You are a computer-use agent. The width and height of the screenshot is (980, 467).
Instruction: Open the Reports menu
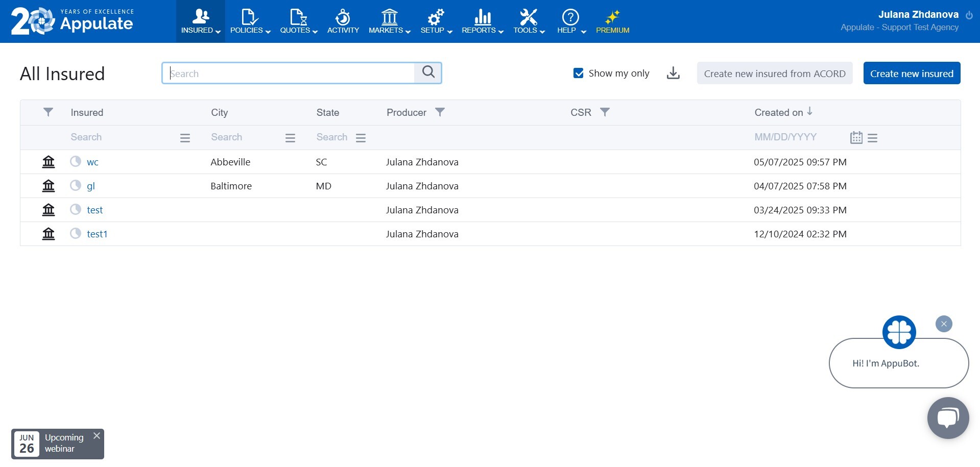tap(482, 21)
